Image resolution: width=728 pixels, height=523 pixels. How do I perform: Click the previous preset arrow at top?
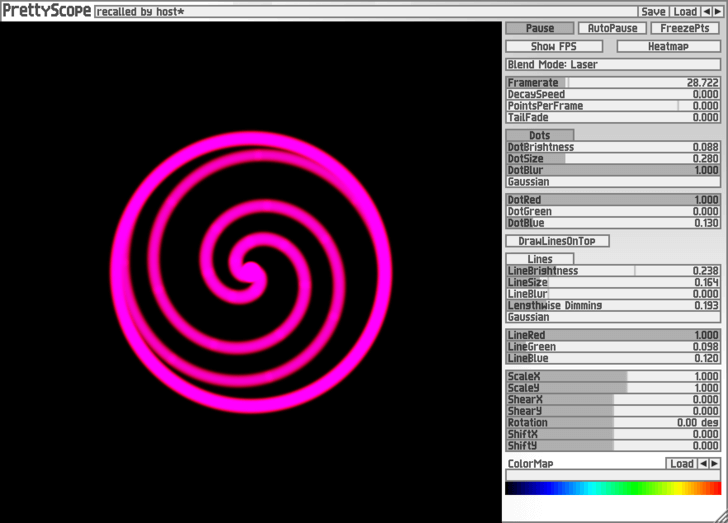tap(707, 11)
